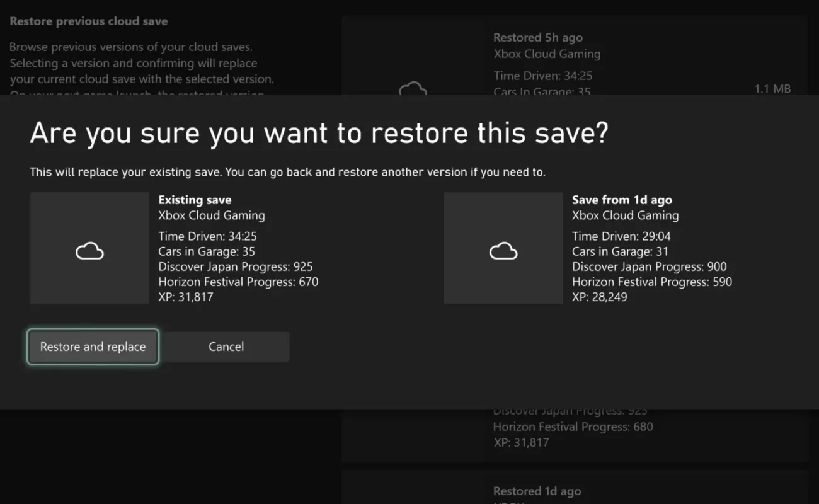Select the Existing save cloud thumbnail
This screenshot has width=819, height=504.
click(89, 248)
